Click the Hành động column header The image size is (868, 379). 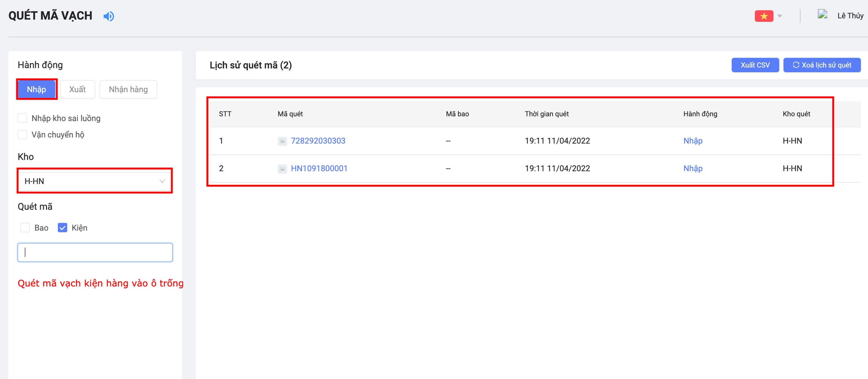click(700, 114)
